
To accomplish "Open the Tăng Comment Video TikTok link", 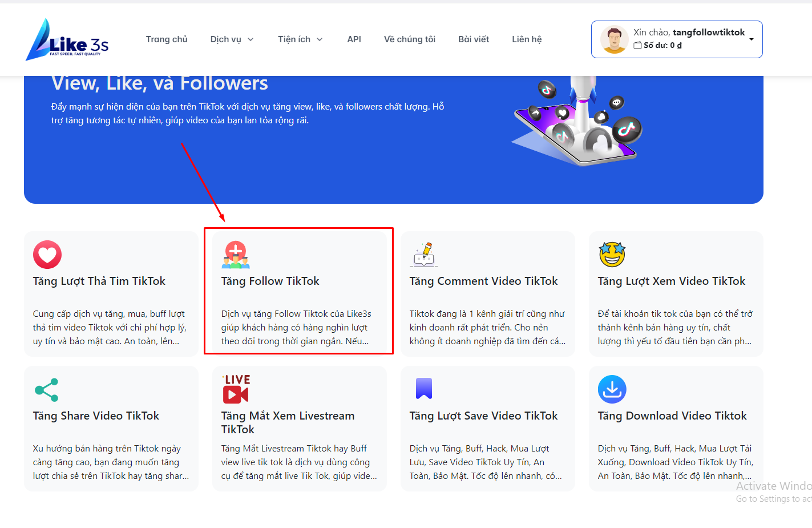I will [484, 281].
